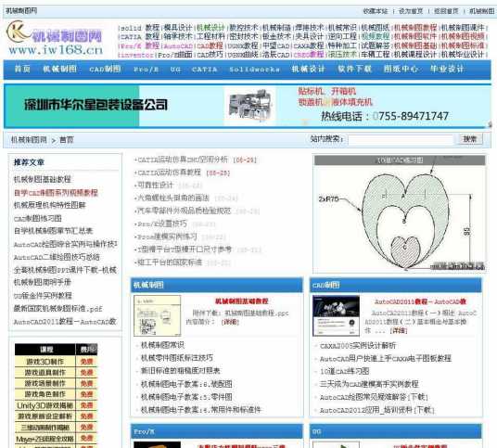Click the 首页 breadcrumb link

67,140
